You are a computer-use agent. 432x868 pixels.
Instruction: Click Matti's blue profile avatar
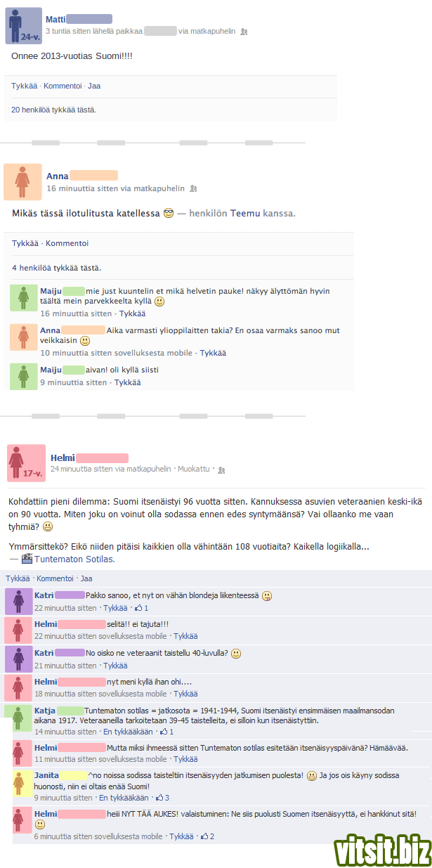tap(24, 26)
